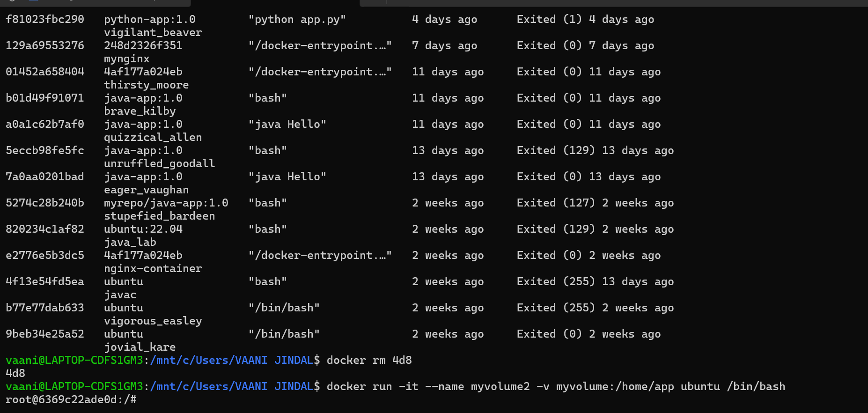
Task: Select container ID b01d49f91071
Action: 45,98
